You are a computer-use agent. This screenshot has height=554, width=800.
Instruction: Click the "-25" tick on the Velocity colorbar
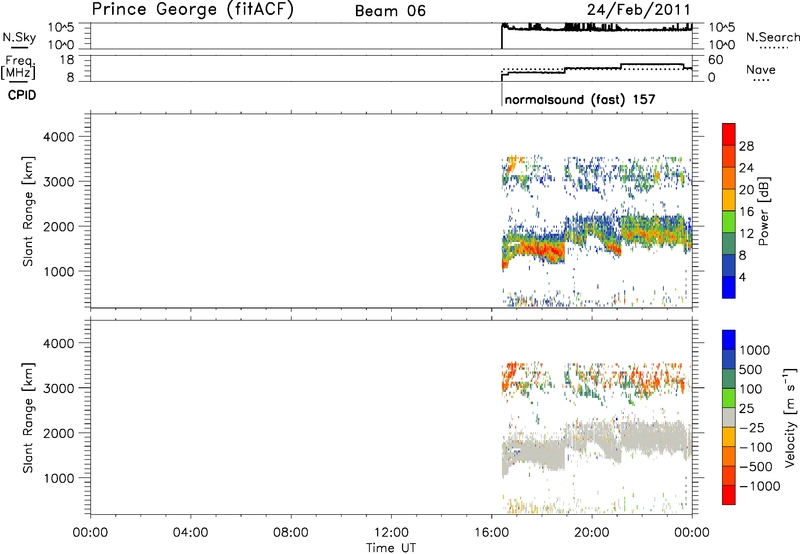point(752,428)
